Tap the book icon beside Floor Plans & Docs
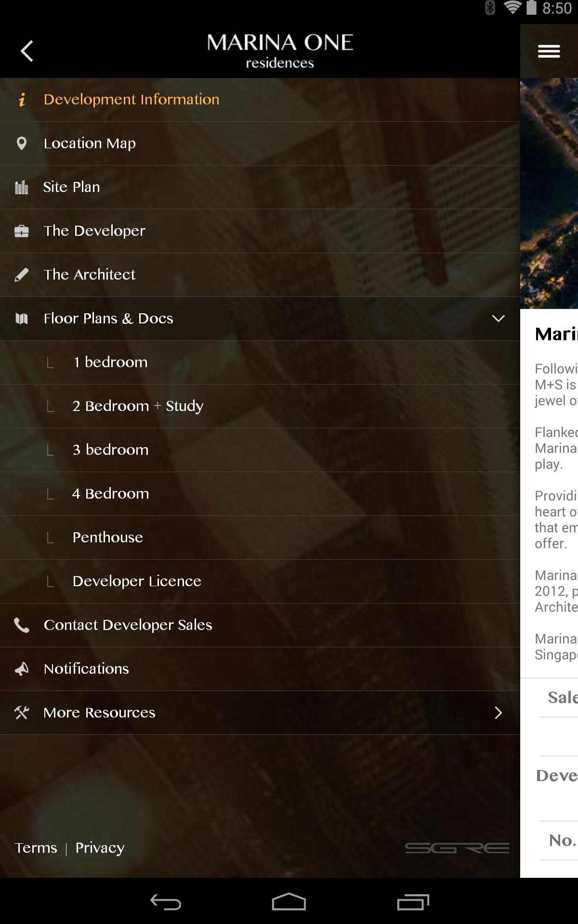The image size is (578, 924). pyautogui.click(x=22, y=319)
